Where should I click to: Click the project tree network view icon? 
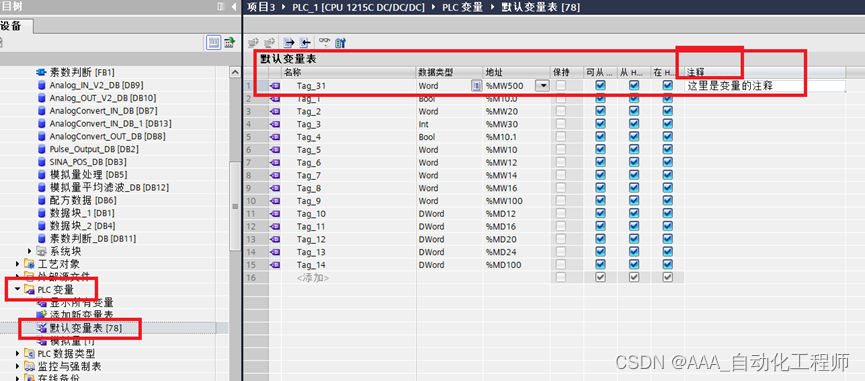tap(229, 42)
